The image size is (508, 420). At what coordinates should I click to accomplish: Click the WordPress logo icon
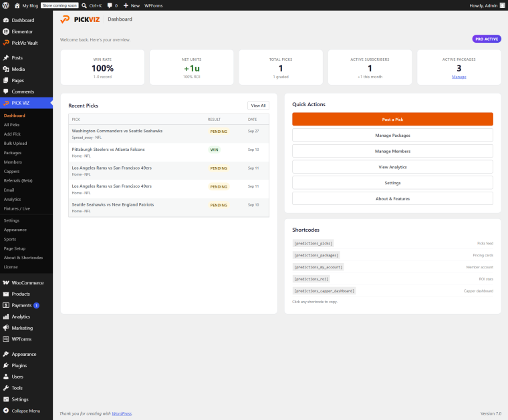[5, 5]
